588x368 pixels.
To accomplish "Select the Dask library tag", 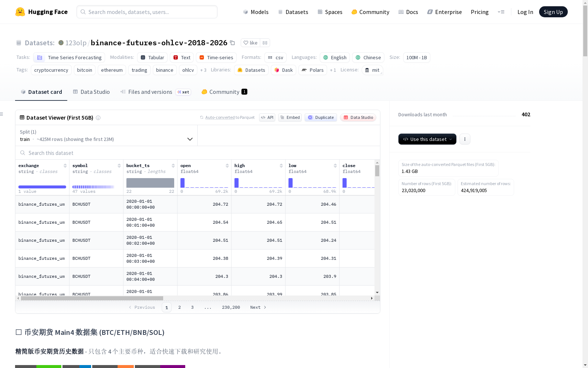I will [284, 70].
